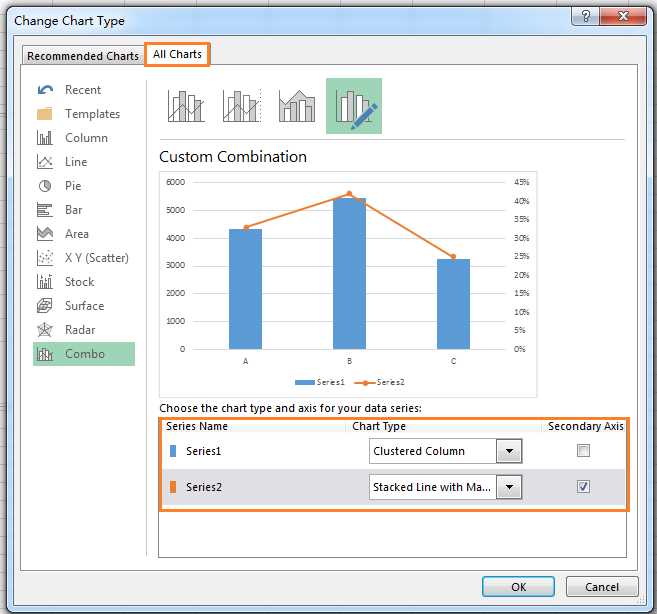Choose Recent in the chart category list
Image resolution: width=657 pixels, height=614 pixels.
[x=84, y=90]
